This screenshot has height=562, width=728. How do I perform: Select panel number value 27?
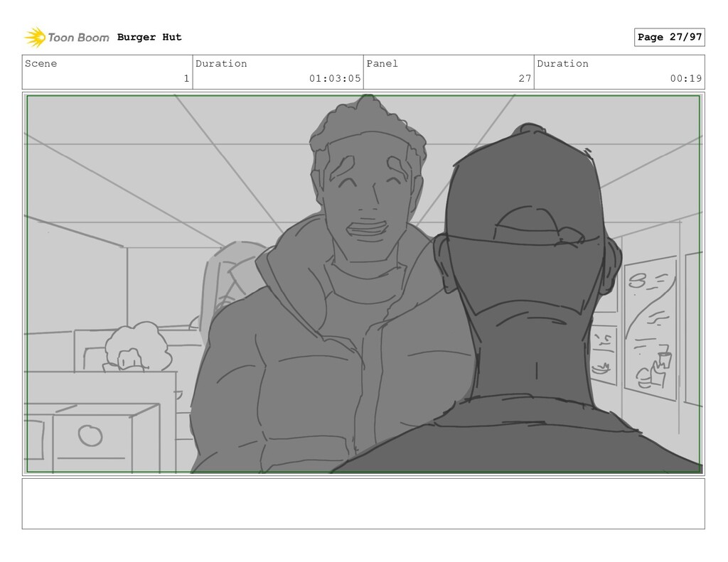525,78
